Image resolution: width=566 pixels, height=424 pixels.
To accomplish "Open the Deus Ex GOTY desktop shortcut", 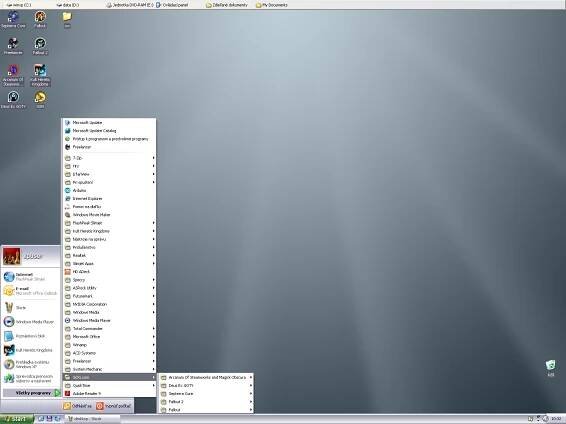I will 13,100.
